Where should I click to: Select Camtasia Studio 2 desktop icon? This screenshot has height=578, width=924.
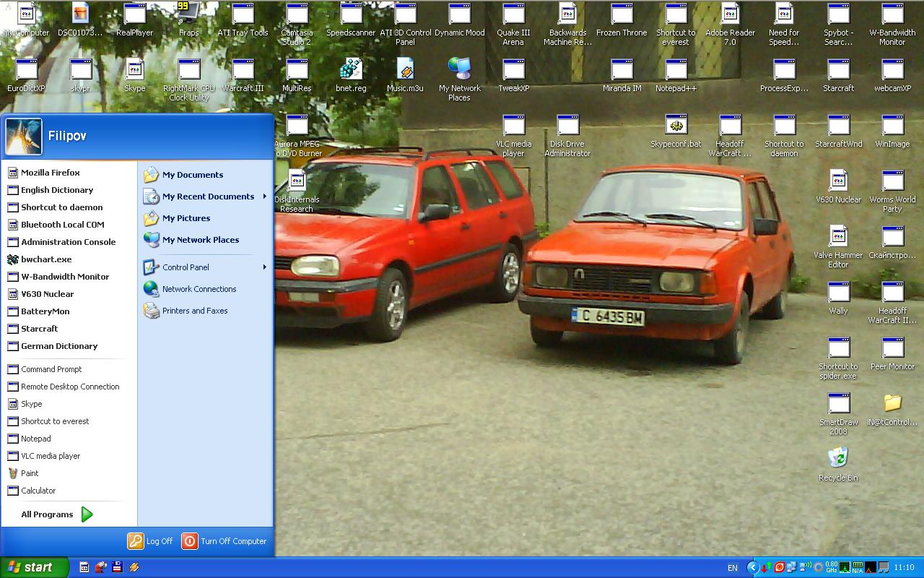coord(297,25)
